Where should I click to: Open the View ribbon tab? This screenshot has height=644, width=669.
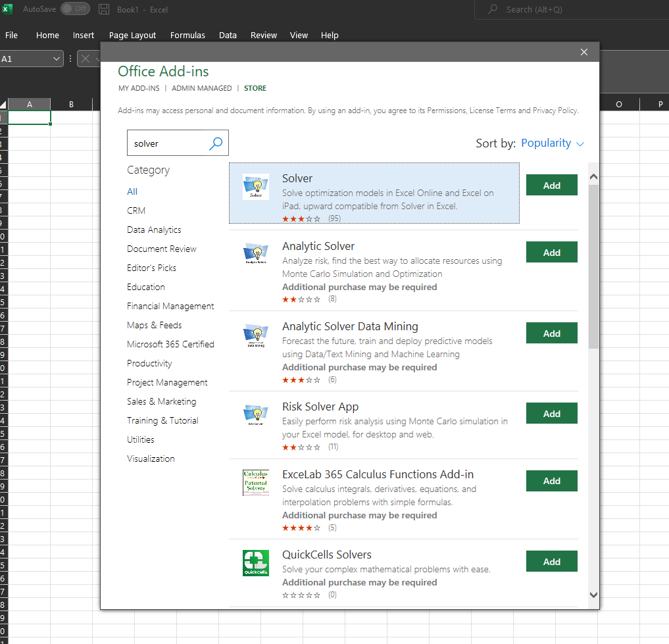(299, 35)
